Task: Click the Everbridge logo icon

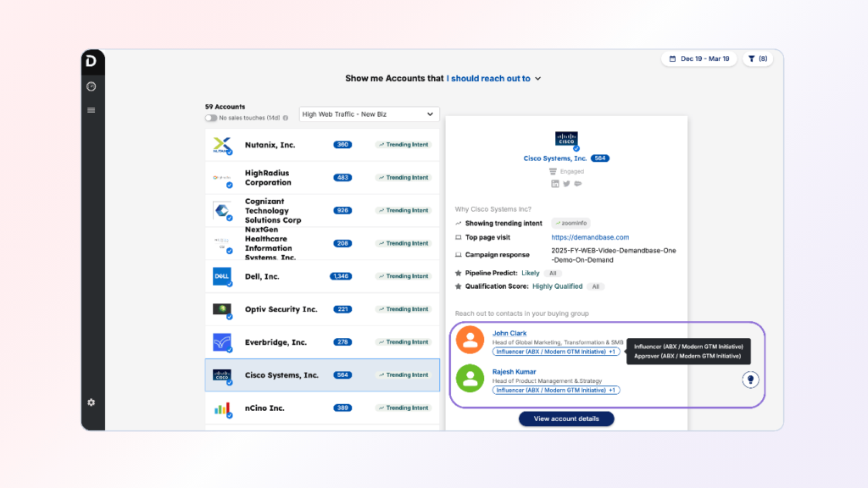Action: [222, 342]
